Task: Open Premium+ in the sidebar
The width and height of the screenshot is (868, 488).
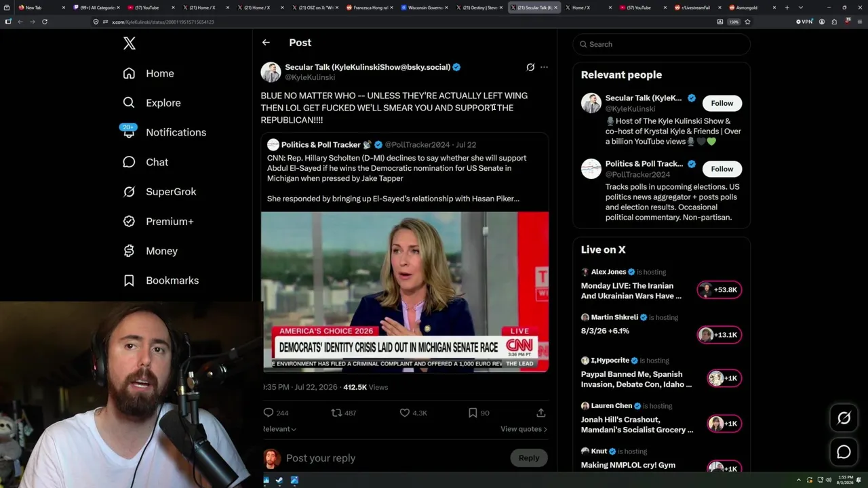Action: click(x=158, y=222)
